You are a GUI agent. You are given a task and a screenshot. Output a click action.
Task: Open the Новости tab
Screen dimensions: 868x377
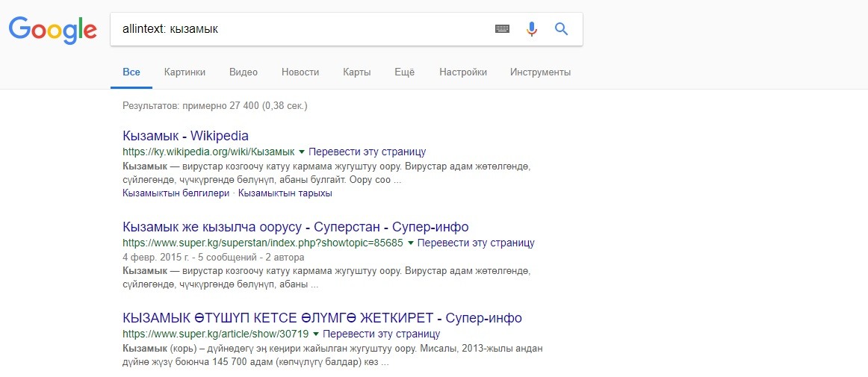(300, 72)
